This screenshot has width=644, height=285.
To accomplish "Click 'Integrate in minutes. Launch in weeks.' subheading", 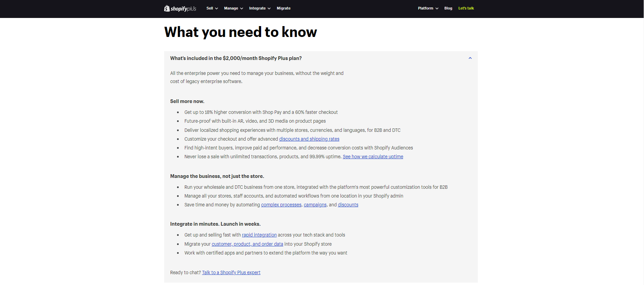I will coord(215,224).
